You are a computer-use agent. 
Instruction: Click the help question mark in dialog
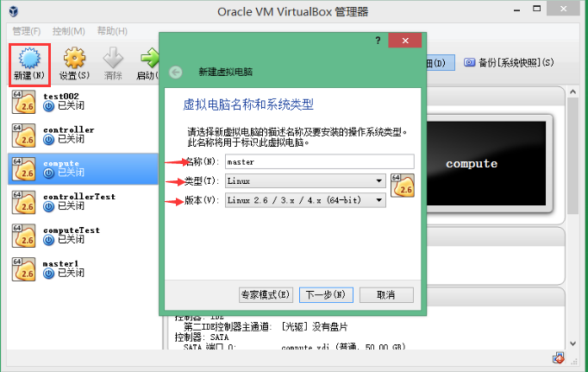click(x=378, y=41)
